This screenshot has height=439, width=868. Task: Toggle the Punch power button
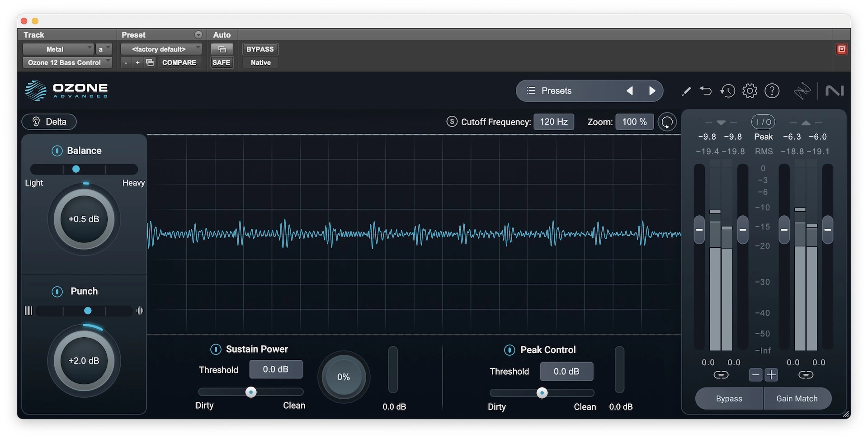coord(57,292)
